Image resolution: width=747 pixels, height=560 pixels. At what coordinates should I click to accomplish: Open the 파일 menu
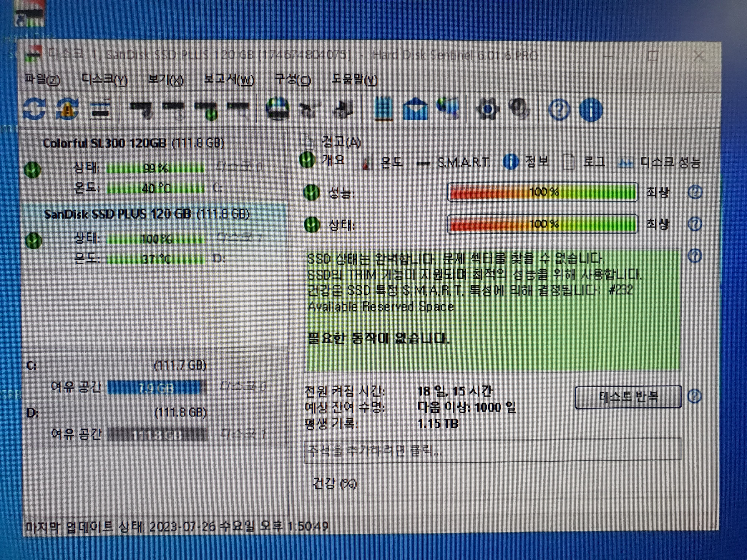tap(42, 80)
